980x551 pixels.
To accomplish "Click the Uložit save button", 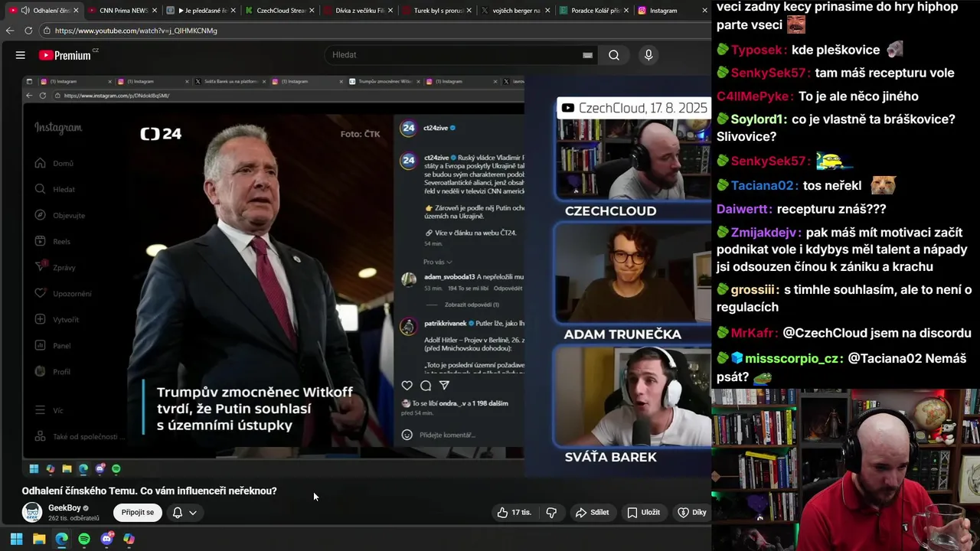I will pos(643,513).
